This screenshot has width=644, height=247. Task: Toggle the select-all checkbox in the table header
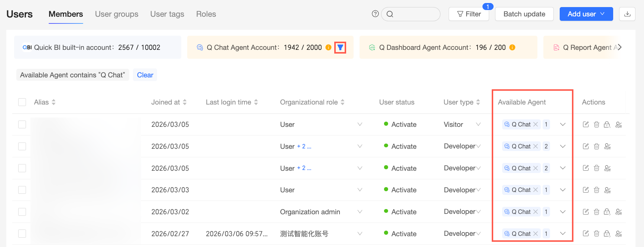click(22, 102)
